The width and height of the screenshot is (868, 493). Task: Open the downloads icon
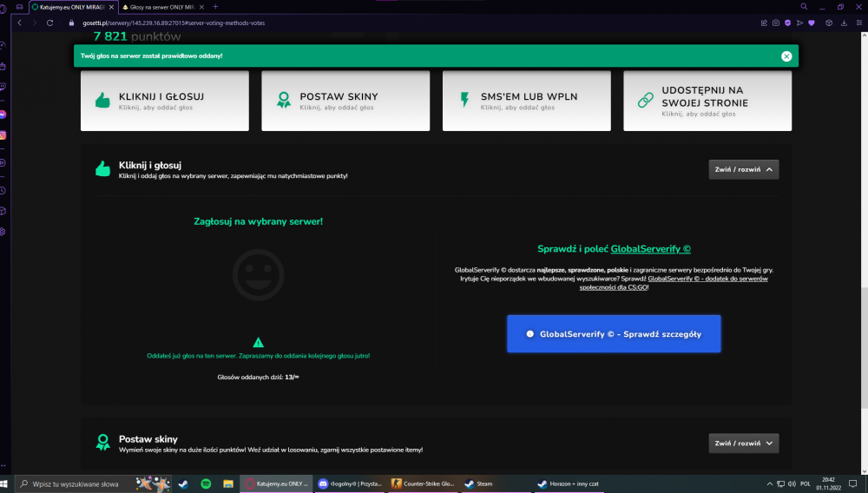point(844,23)
